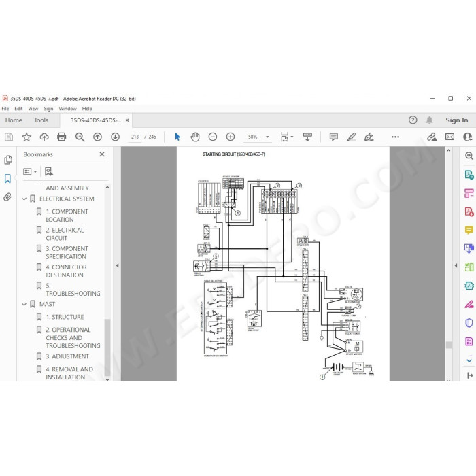Viewport: 476px width, 476px height.
Task: Open the Export PDF tool in right pane
Action: pos(469,175)
